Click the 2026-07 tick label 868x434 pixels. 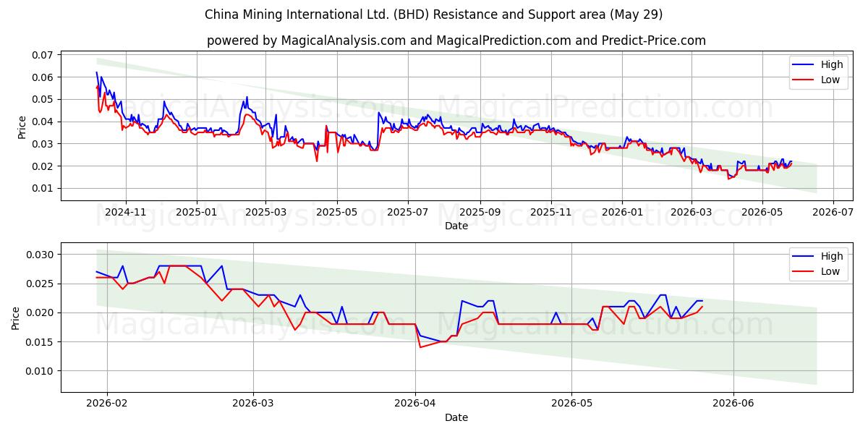(833, 213)
